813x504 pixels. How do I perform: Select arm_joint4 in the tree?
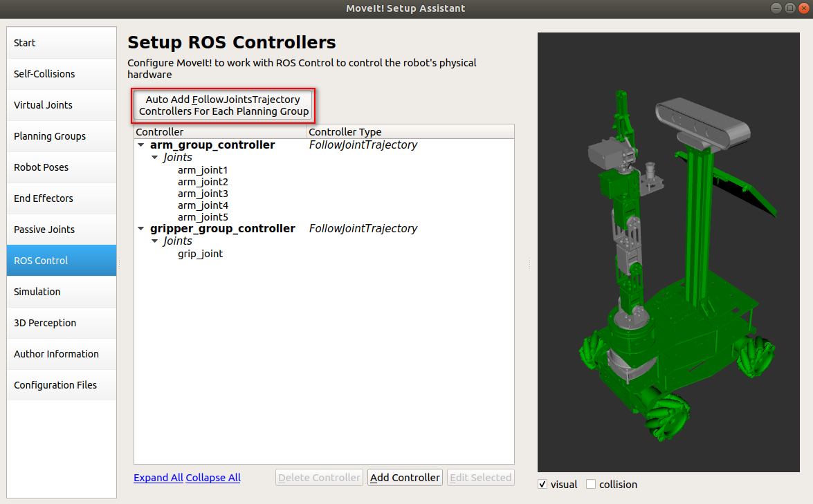point(203,205)
